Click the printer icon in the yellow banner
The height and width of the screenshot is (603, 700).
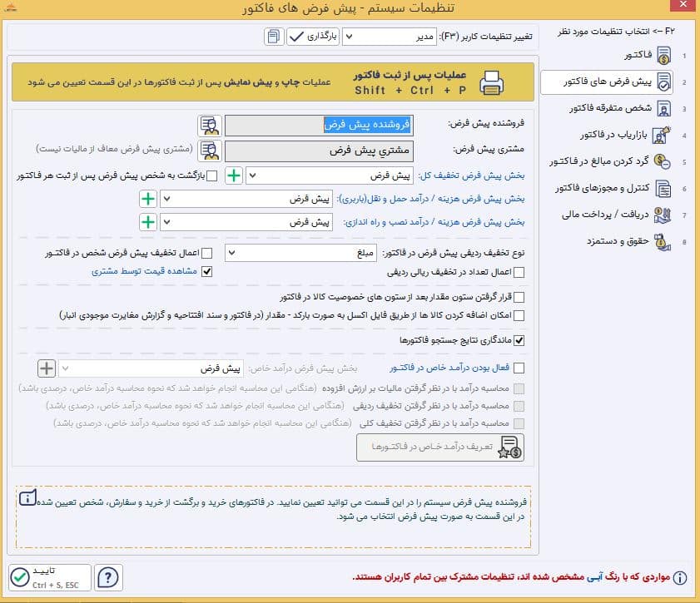pos(492,82)
